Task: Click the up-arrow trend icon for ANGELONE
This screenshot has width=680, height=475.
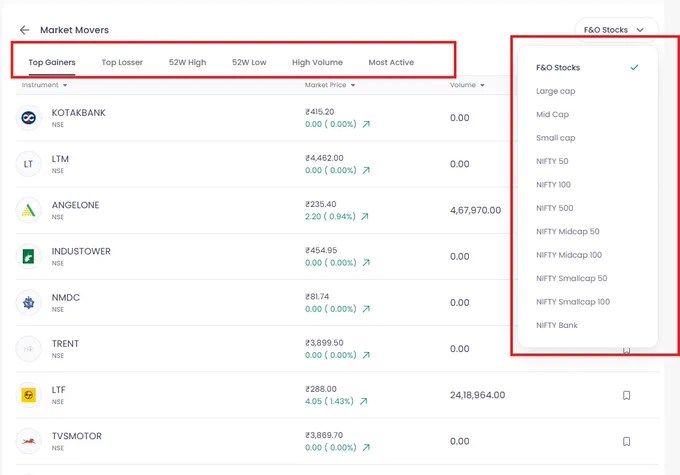Action: coord(365,216)
